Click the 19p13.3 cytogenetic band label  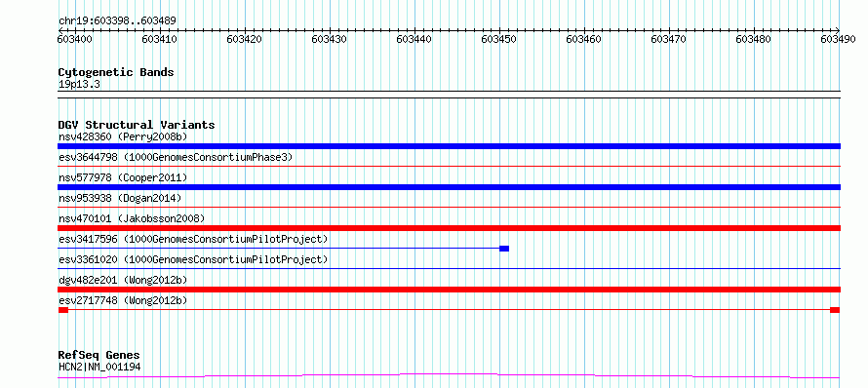tap(79, 84)
